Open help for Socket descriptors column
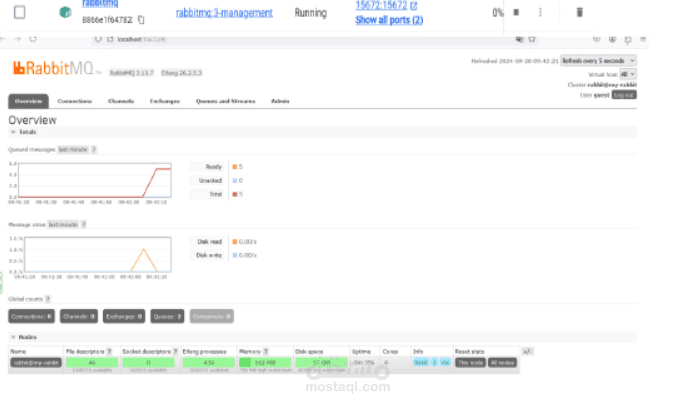The height and width of the screenshot is (402, 696). pyautogui.click(x=175, y=351)
